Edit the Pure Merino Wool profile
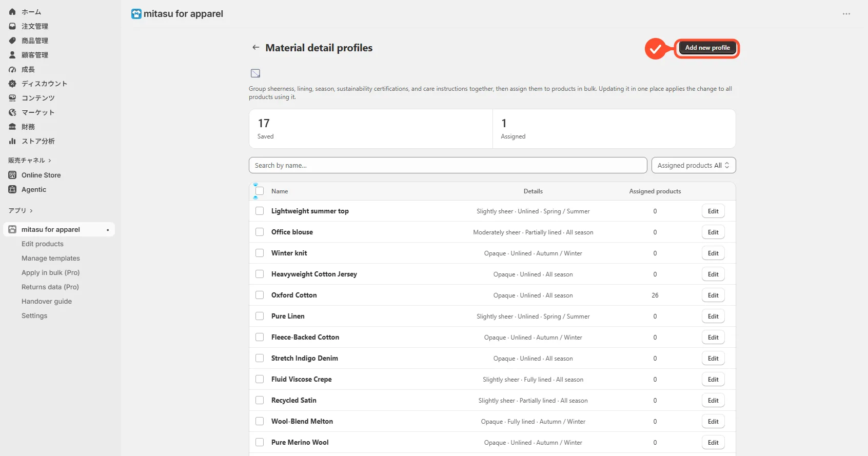The width and height of the screenshot is (868, 456). pos(713,442)
